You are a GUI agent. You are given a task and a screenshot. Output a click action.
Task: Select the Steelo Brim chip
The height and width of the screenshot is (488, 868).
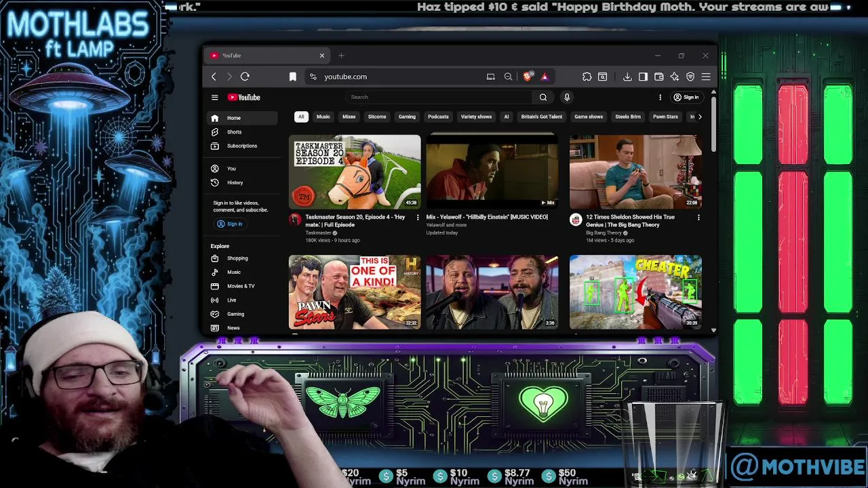(628, 117)
